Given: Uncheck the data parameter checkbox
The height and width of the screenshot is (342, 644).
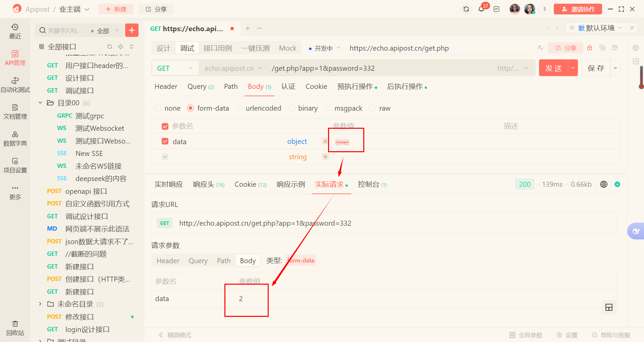Looking at the screenshot, I should coord(165,141).
